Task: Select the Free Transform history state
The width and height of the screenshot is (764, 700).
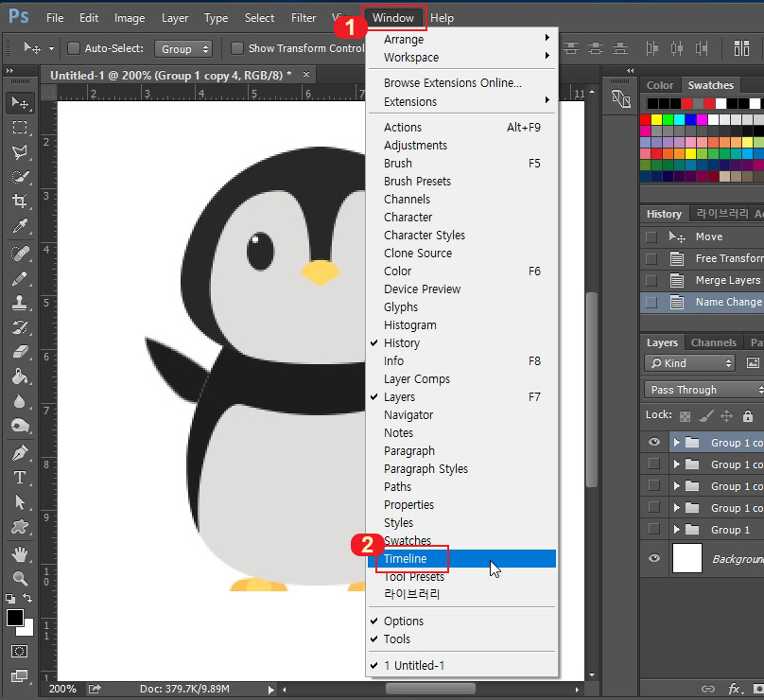Action: 703,258
